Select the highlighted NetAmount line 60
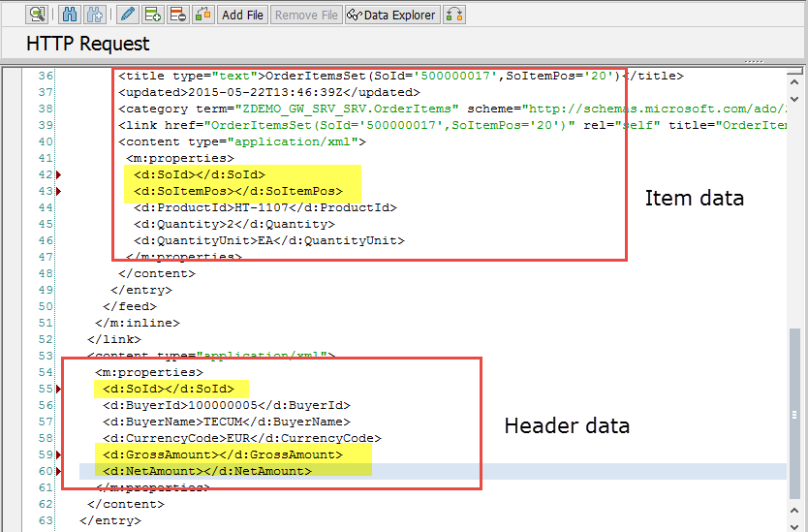808x532 pixels. (206, 471)
